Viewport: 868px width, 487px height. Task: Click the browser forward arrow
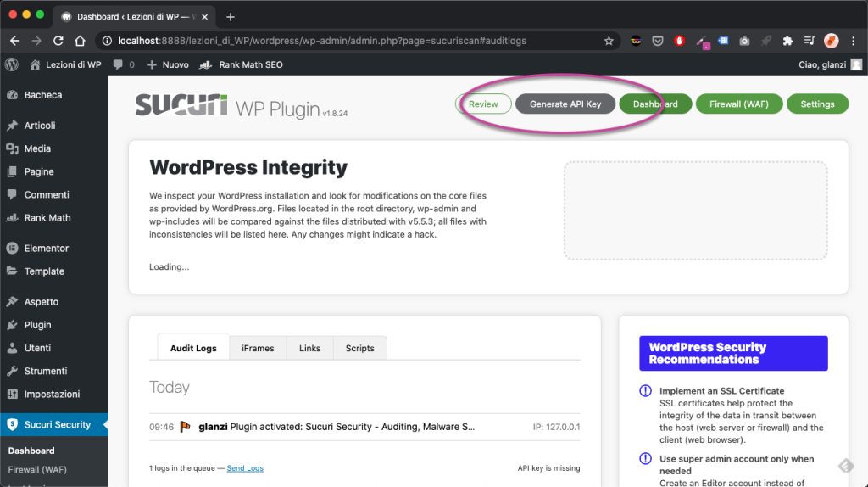pos(36,41)
